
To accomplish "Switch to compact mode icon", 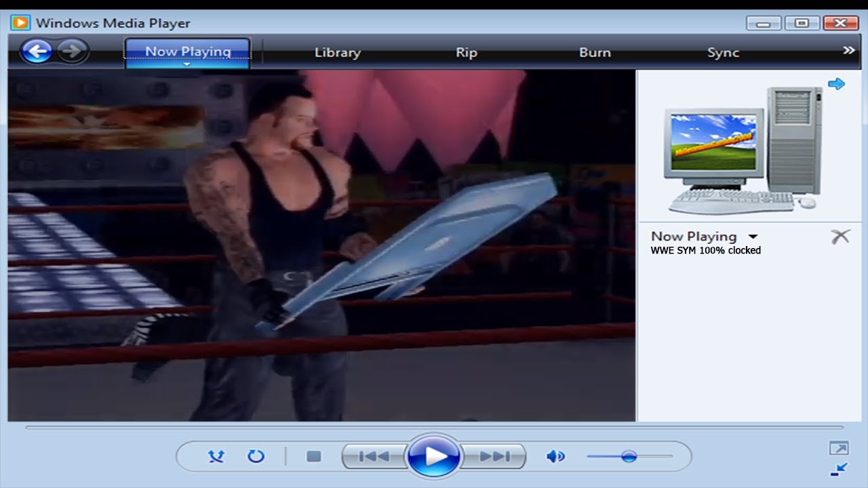I will [x=838, y=469].
